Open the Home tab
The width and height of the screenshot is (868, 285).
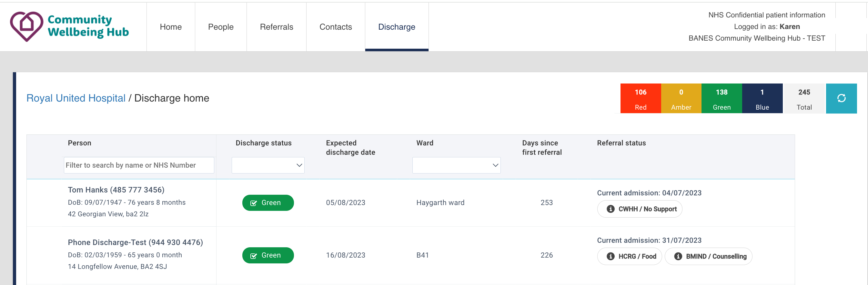click(x=170, y=27)
